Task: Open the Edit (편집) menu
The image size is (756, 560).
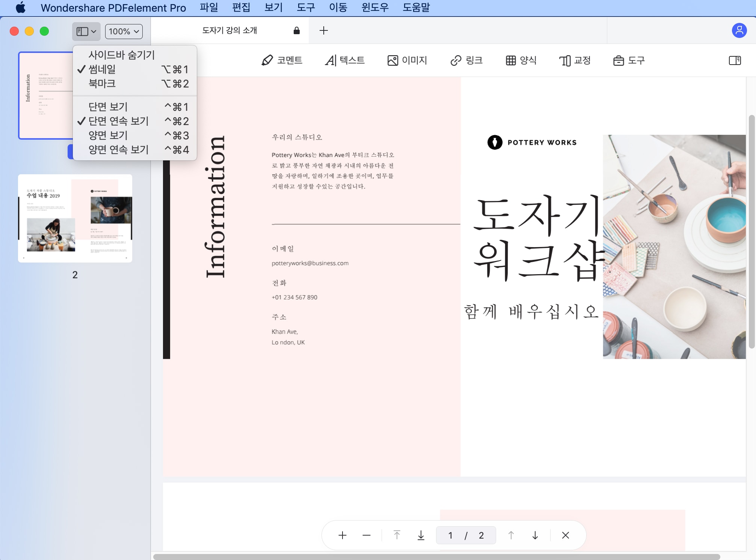Action: [241, 8]
